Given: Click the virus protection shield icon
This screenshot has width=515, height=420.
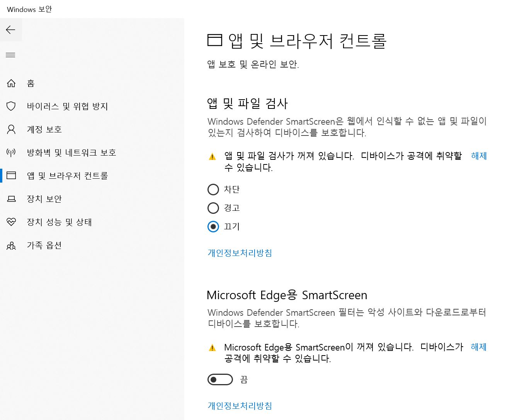Looking at the screenshot, I should (x=11, y=106).
